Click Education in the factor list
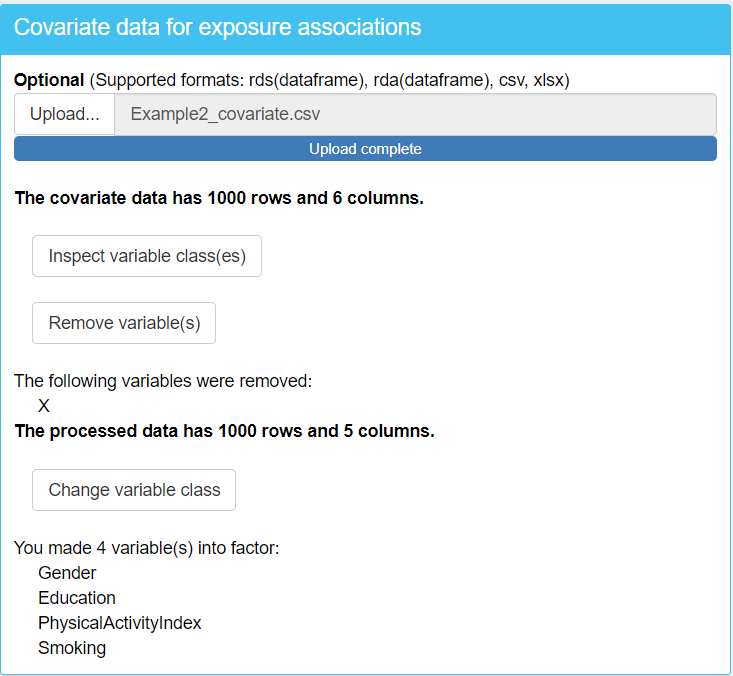Screen dimensions: 733x676 (x=77, y=598)
